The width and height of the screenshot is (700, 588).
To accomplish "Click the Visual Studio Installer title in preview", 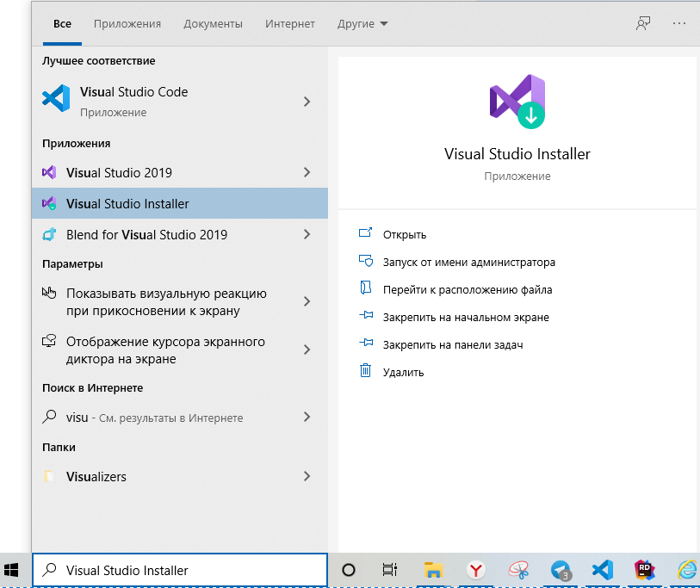I will coord(517,154).
